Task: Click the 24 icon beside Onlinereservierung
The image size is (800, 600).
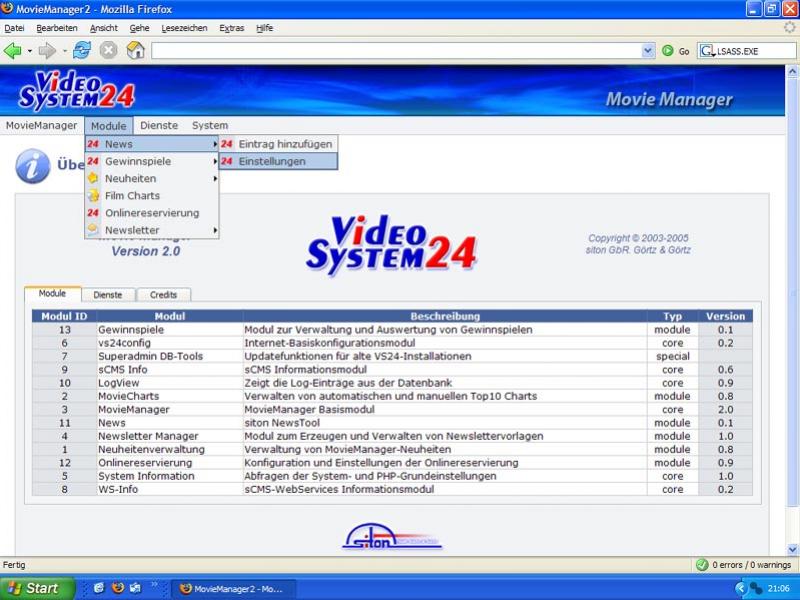Action: (93, 213)
